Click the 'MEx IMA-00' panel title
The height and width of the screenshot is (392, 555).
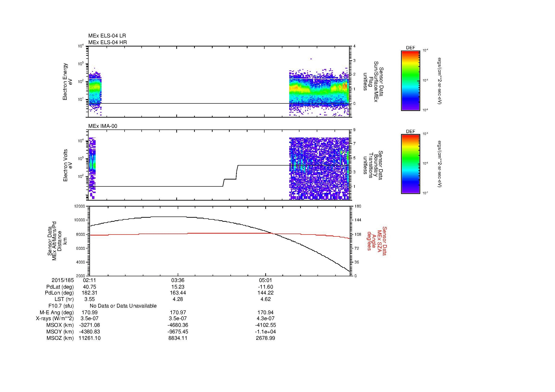tap(103, 126)
